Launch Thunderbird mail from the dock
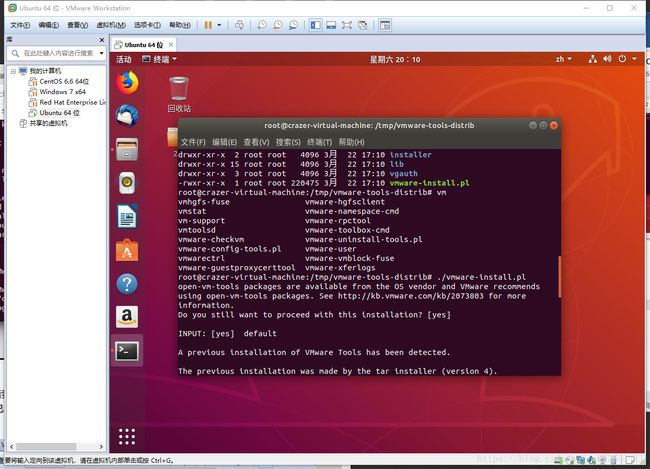The width and height of the screenshot is (650, 469). coord(127,116)
